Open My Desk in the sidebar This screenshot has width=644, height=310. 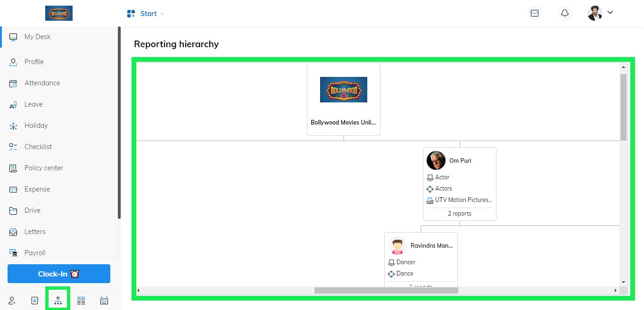pos(60,37)
